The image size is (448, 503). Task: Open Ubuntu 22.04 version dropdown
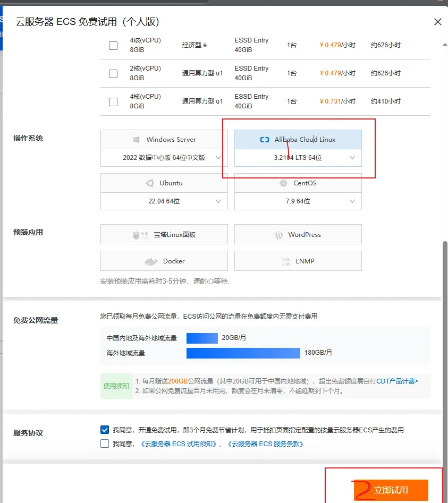[x=164, y=201]
